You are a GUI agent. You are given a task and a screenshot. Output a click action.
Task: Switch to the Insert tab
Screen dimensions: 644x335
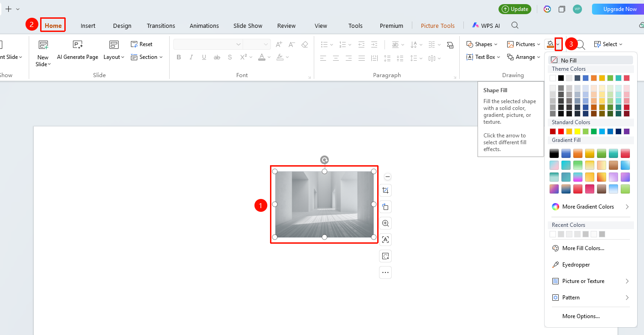(88, 26)
